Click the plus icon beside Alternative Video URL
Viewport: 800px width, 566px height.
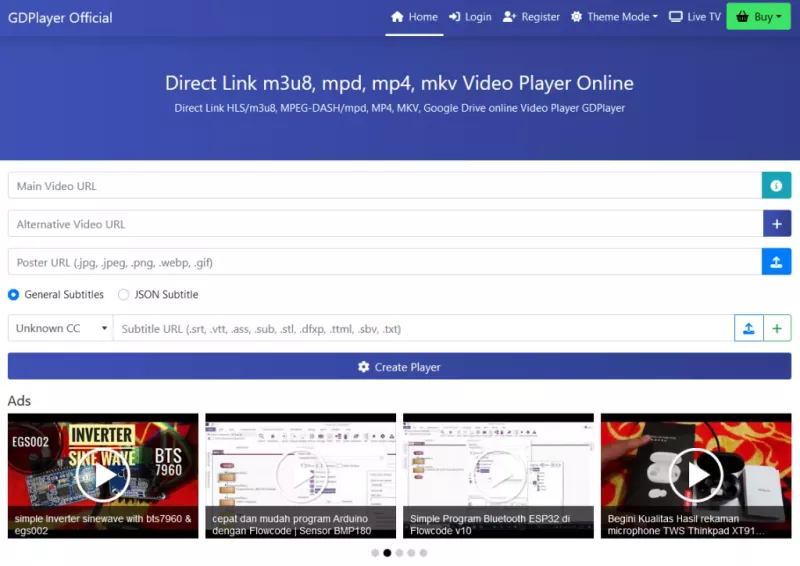[776, 224]
